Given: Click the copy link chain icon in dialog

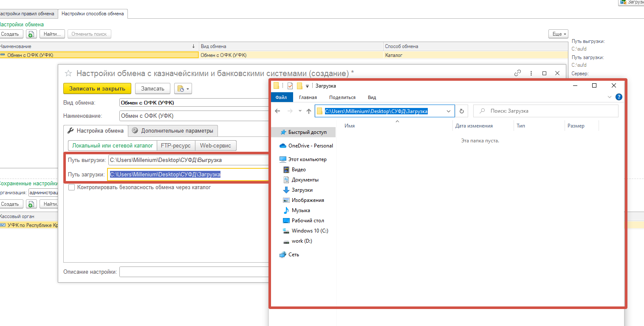Looking at the screenshot, I should (517, 73).
